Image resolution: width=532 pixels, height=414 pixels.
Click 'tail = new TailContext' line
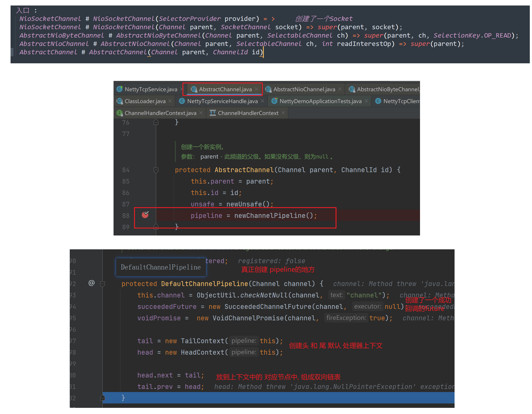coord(210,341)
